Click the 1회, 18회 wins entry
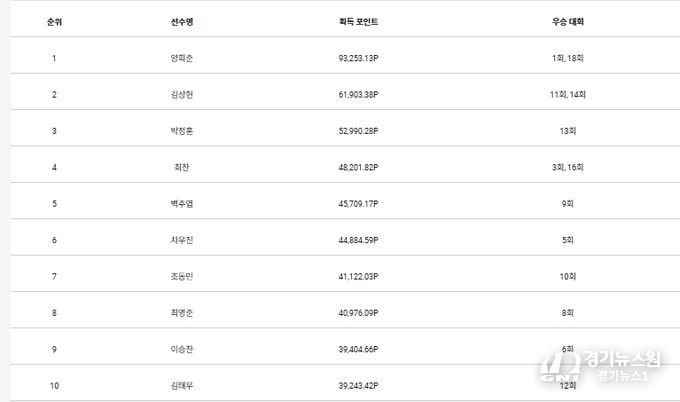The width and height of the screenshot is (680, 402). [x=567, y=58]
